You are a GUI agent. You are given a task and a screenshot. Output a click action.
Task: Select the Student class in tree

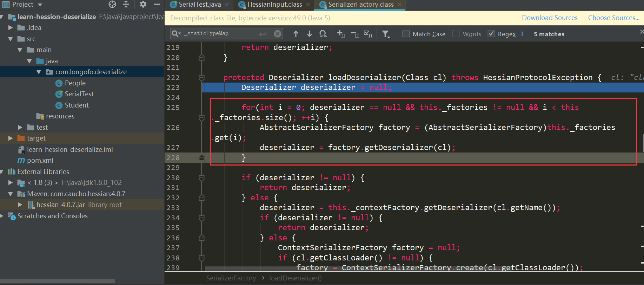coord(77,105)
